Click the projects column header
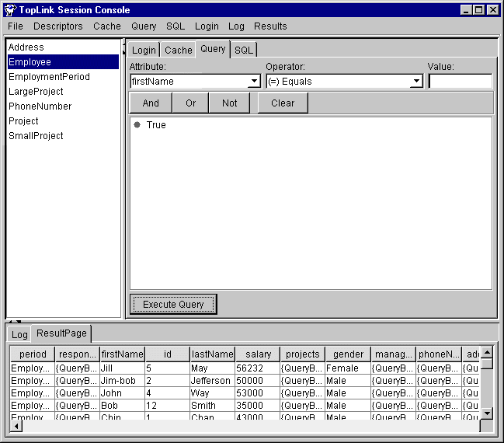 (303, 354)
